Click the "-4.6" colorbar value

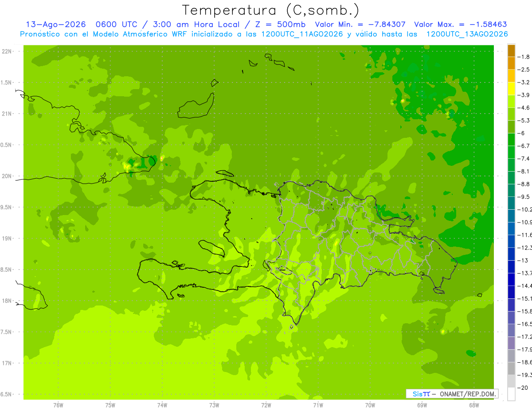point(524,108)
